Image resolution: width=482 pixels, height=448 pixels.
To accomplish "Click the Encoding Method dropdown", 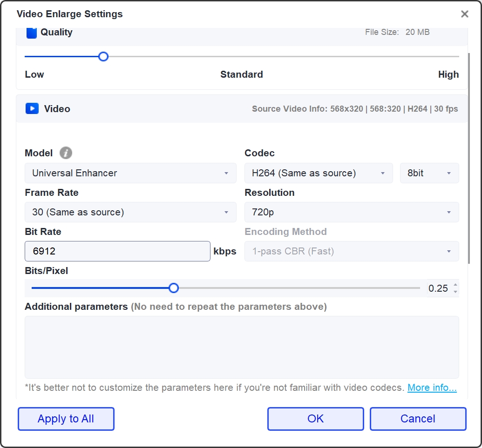I will [x=352, y=251].
